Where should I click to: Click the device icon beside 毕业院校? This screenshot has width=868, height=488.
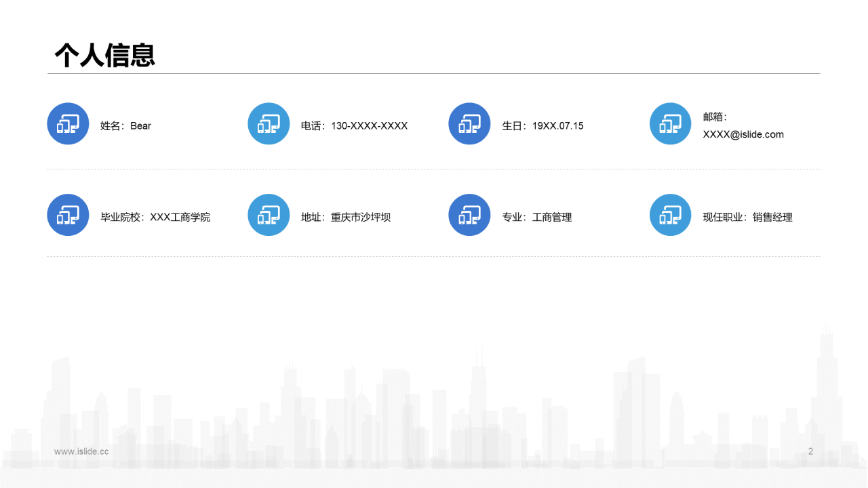click(68, 215)
